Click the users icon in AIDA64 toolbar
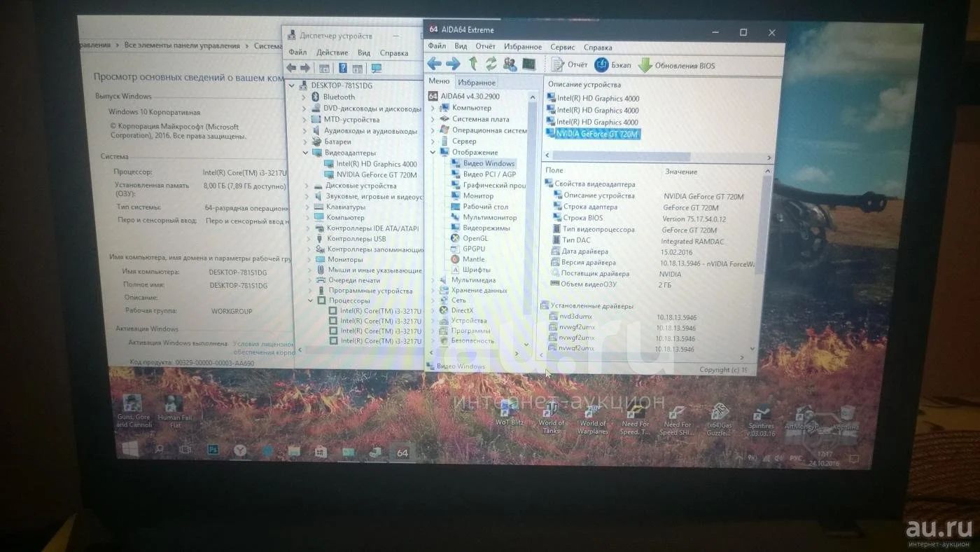The image size is (980, 552). [510, 64]
